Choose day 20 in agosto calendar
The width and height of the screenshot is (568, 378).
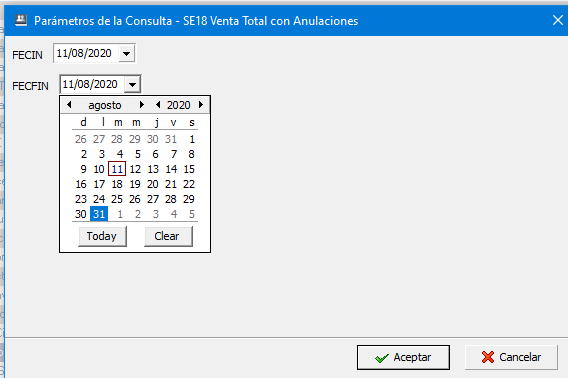click(153, 184)
